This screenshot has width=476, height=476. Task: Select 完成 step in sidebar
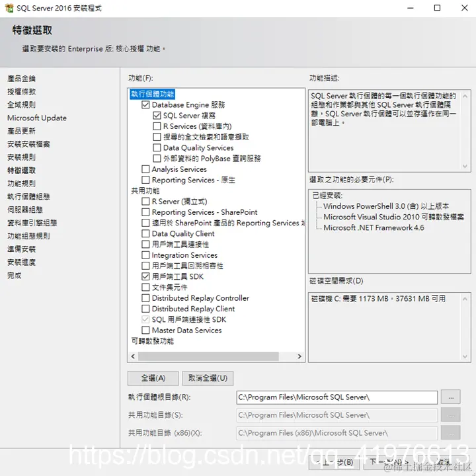(15, 275)
